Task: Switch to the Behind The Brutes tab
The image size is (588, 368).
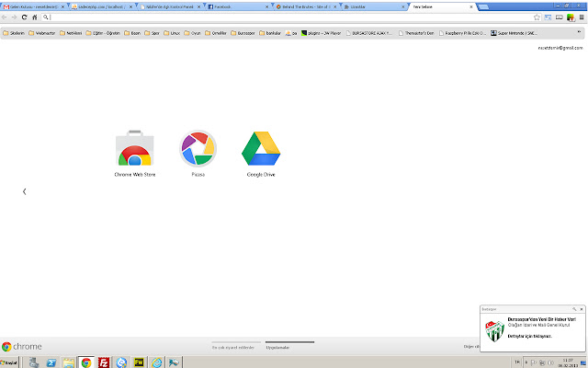Action: tap(307, 6)
